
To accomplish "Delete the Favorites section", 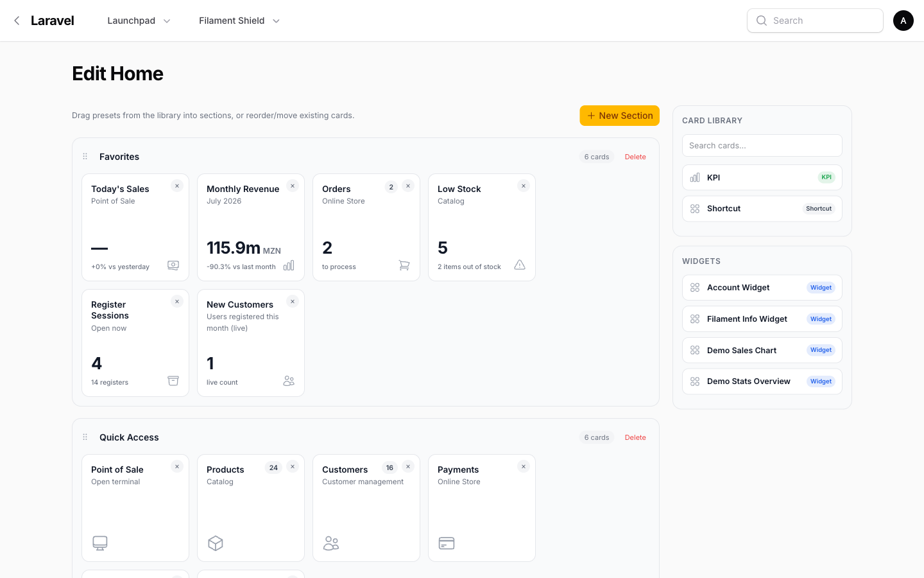I will (635, 157).
